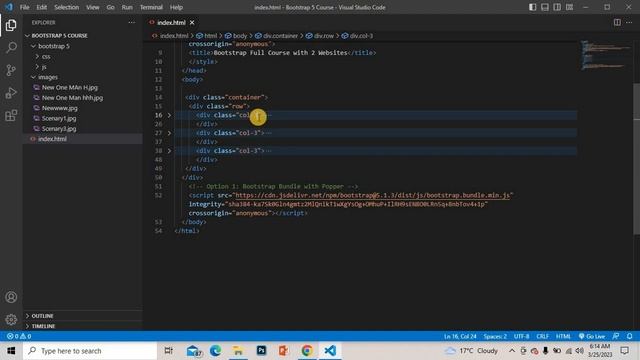Image resolution: width=640 pixels, height=360 pixels.
Task: Open the View menu
Action: click(93, 7)
